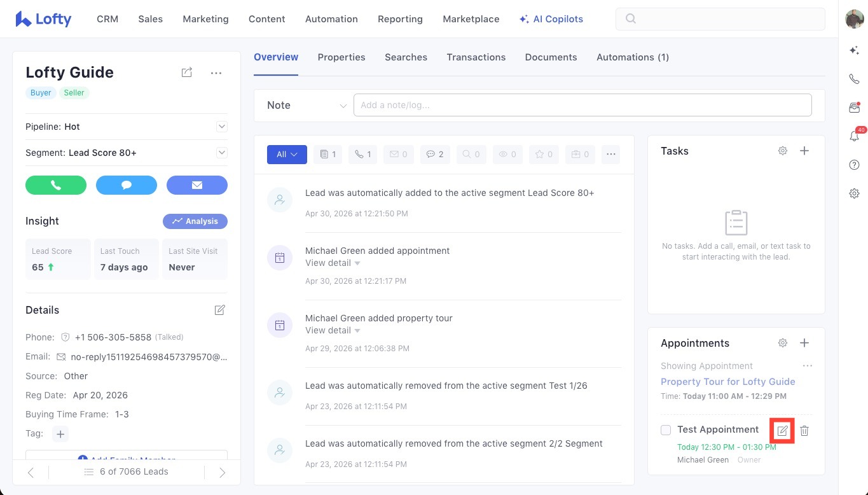The width and height of the screenshot is (868, 495).
Task: Filter timeline by favorites count 0
Action: pyautogui.click(x=544, y=154)
